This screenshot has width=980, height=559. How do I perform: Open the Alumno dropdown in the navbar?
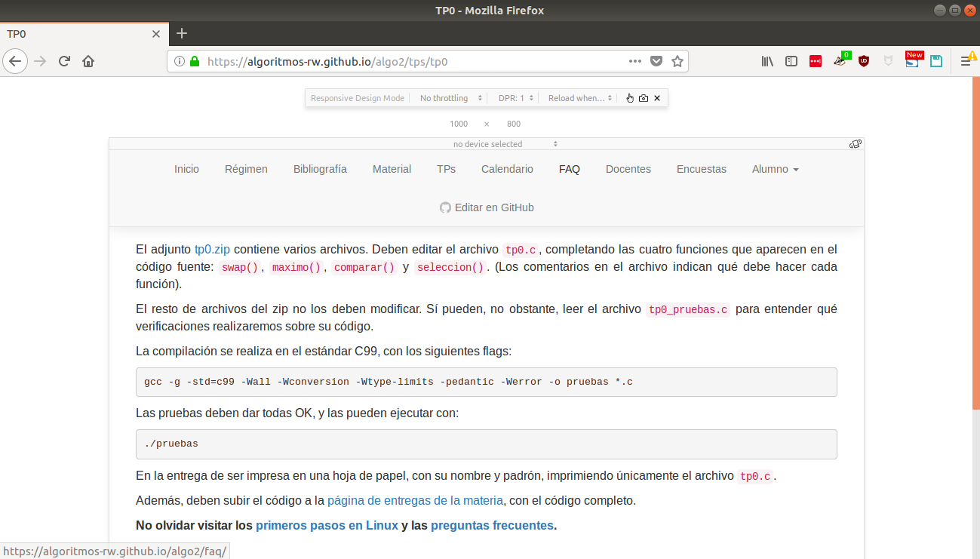pos(775,169)
